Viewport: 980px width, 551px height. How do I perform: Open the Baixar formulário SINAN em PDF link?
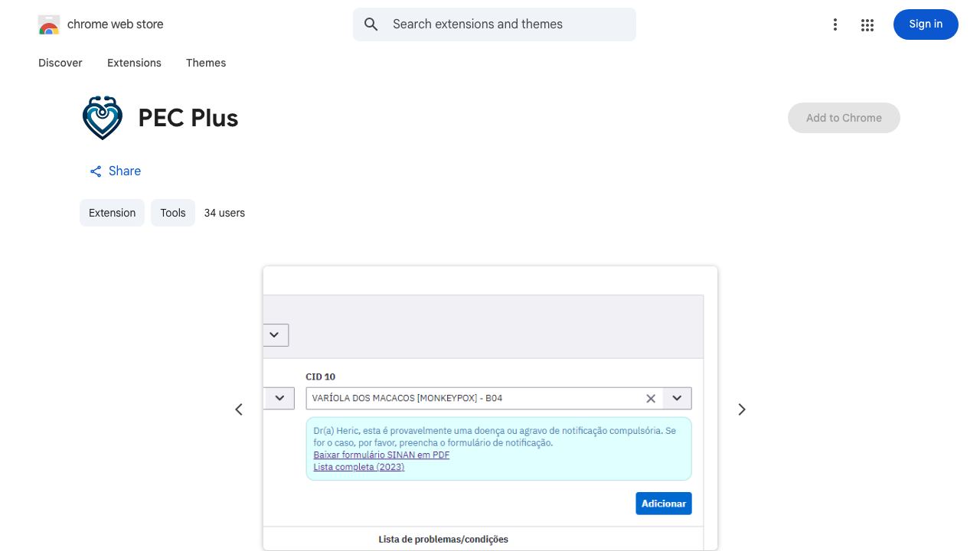pyautogui.click(x=381, y=455)
